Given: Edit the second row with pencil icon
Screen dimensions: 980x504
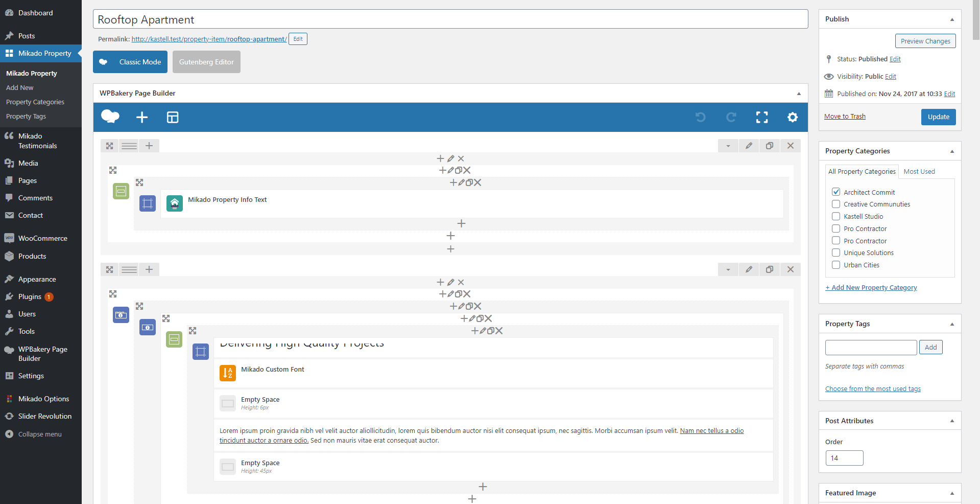Looking at the screenshot, I should point(749,269).
